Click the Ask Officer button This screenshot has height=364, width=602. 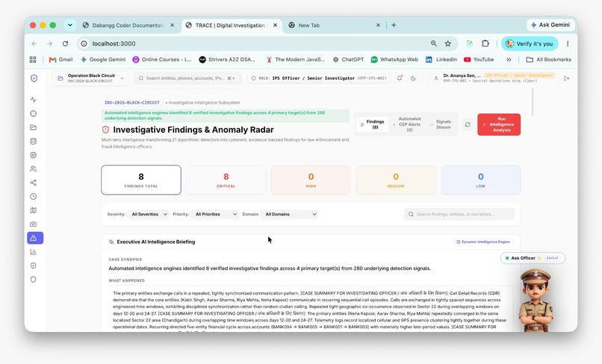tap(533, 258)
